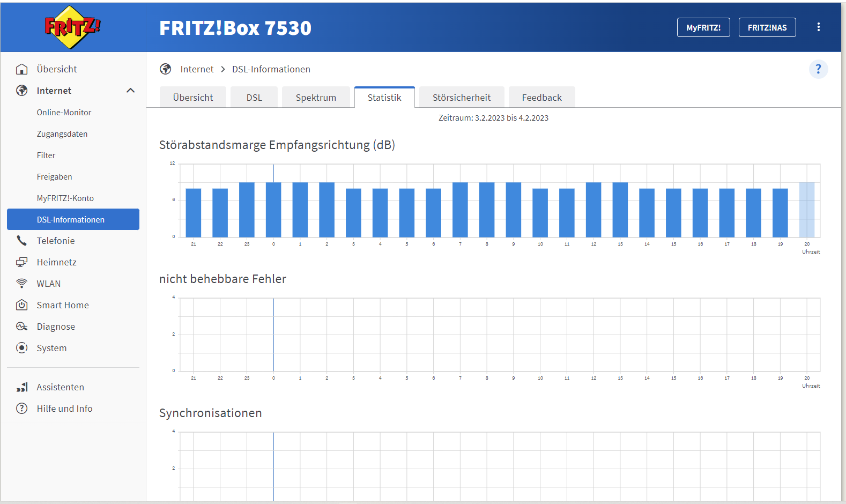This screenshot has height=504, width=846.
Task: Open the FRITZ!NAS button
Action: point(767,27)
